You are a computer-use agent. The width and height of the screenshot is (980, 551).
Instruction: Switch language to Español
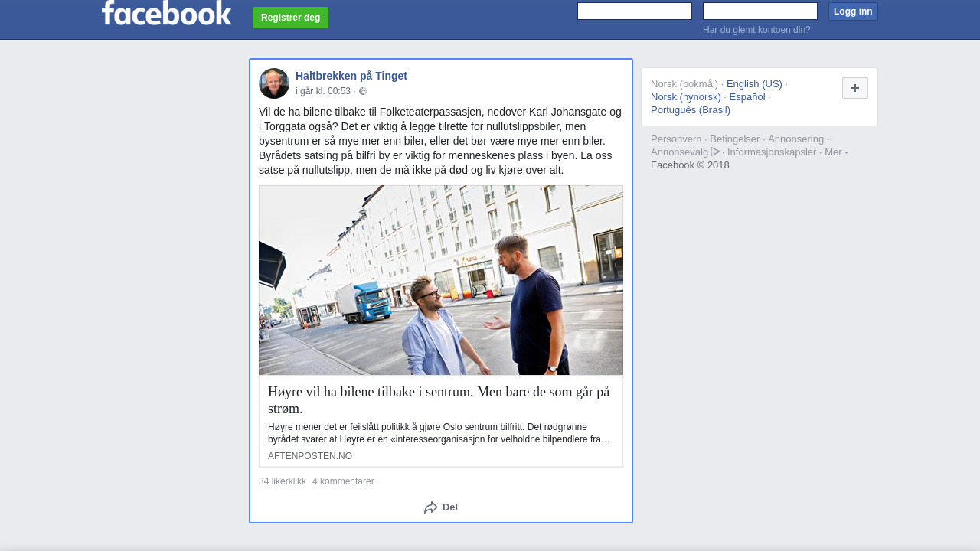click(x=747, y=97)
